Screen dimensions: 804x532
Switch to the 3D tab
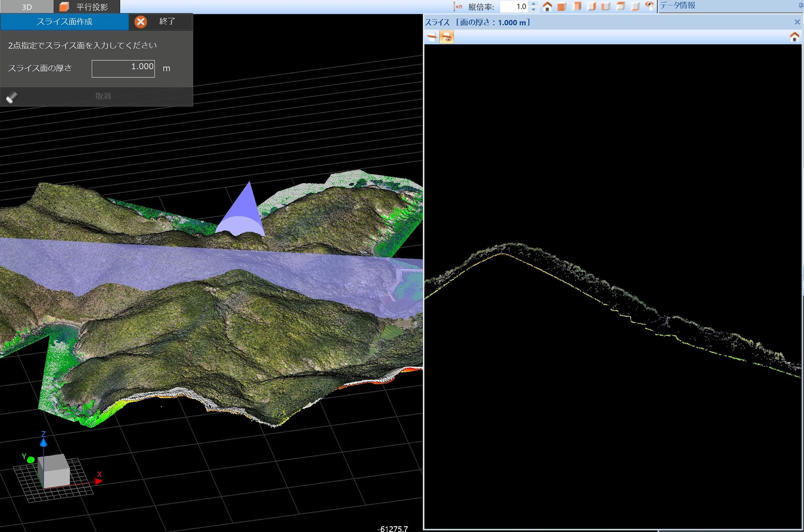point(27,7)
